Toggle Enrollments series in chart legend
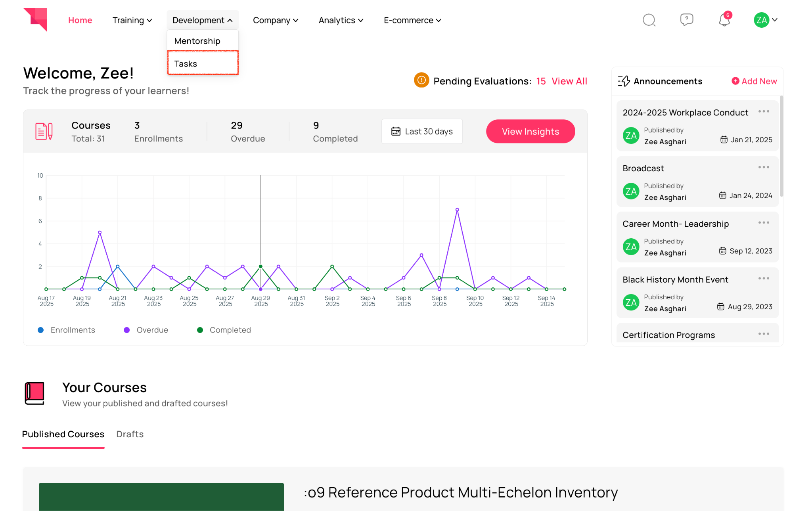The height and width of the screenshot is (511, 812). click(67, 330)
